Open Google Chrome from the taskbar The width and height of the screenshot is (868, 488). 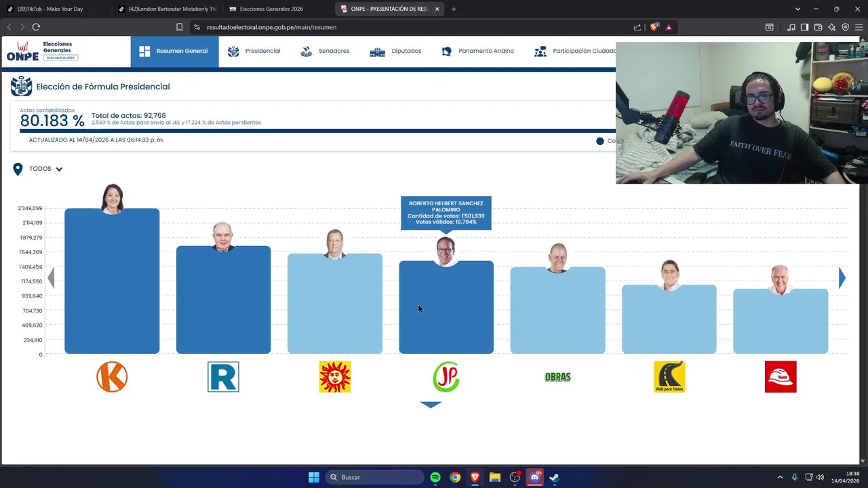pyautogui.click(x=455, y=477)
